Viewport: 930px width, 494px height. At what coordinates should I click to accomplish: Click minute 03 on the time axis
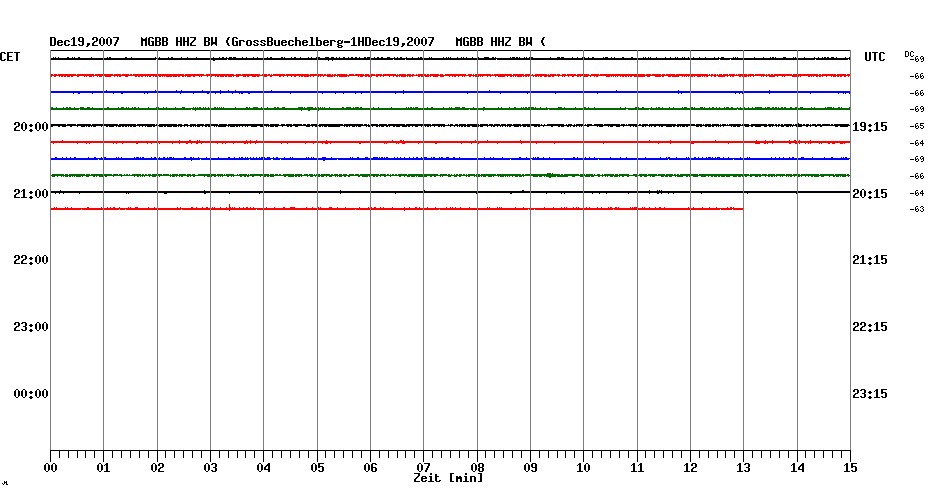pos(211,467)
